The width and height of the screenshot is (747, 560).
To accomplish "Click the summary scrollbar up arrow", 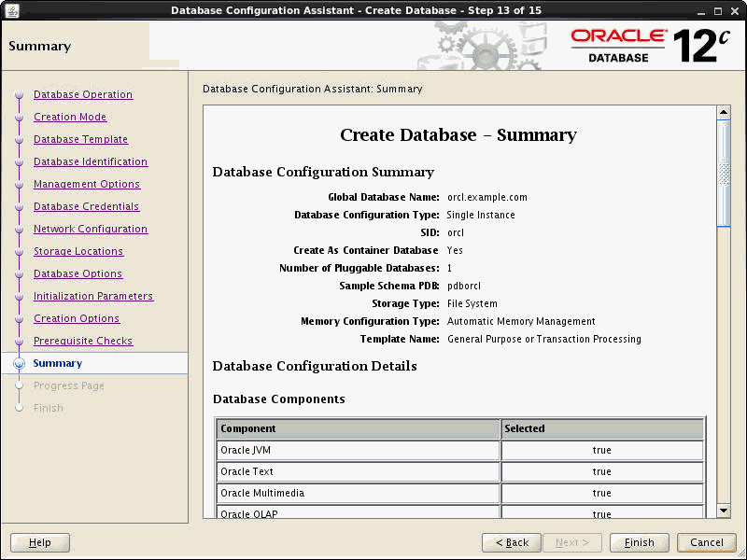I will click(724, 112).
